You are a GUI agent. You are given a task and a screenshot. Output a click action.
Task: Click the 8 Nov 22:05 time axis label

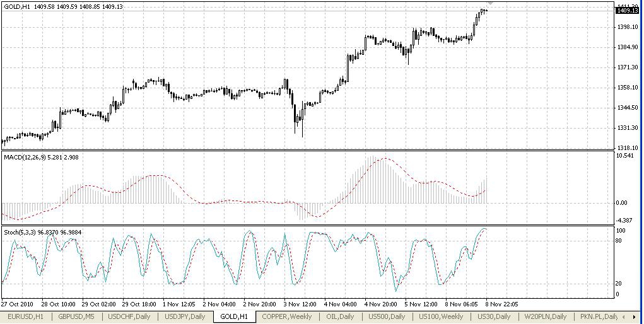[501, 303]
